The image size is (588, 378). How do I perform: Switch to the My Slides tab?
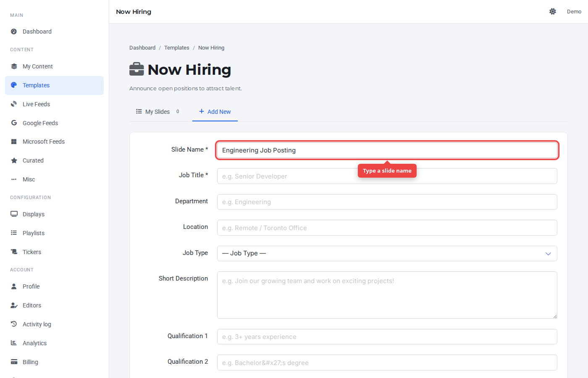tap(157, 112)
